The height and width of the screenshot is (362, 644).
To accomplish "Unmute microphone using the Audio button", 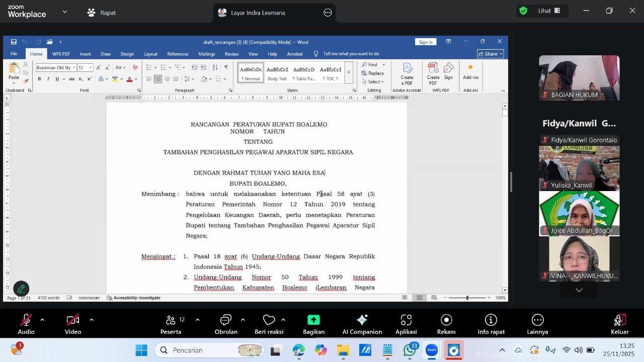I will point(26,324).
